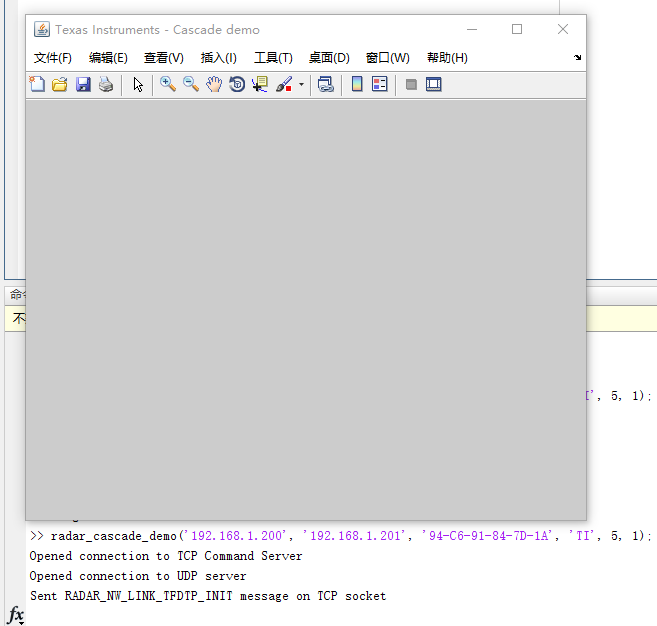Click the gray figure canvas area
The height and width of the screenshot is (626, 657).
pos(306,310)
